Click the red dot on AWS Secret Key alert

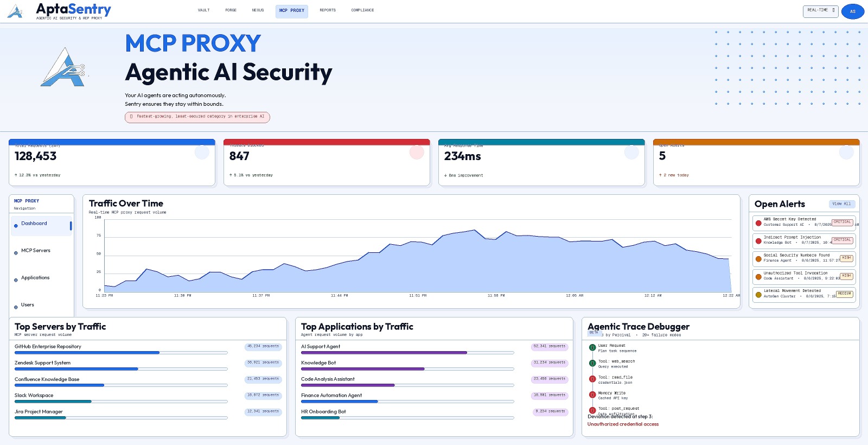click(x=758, y=223)
